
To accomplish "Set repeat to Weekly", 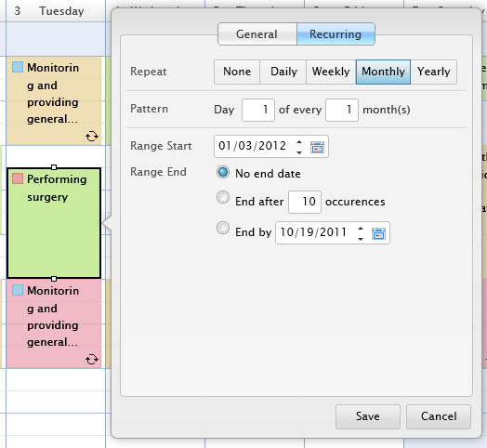I will (x=331, y=72).
